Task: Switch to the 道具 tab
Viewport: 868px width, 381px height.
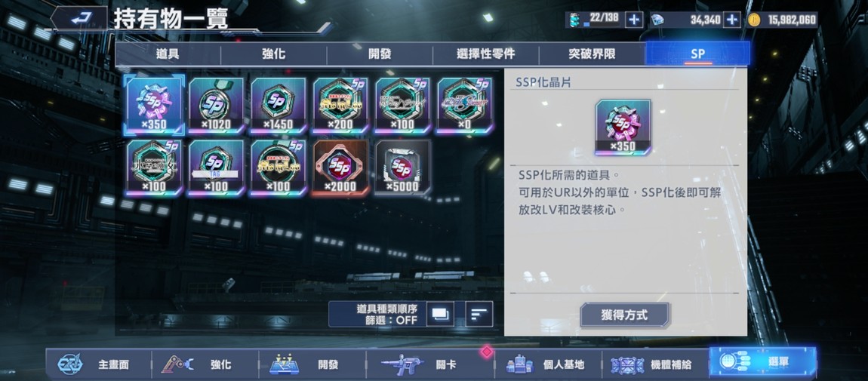Action: (168, 54)
